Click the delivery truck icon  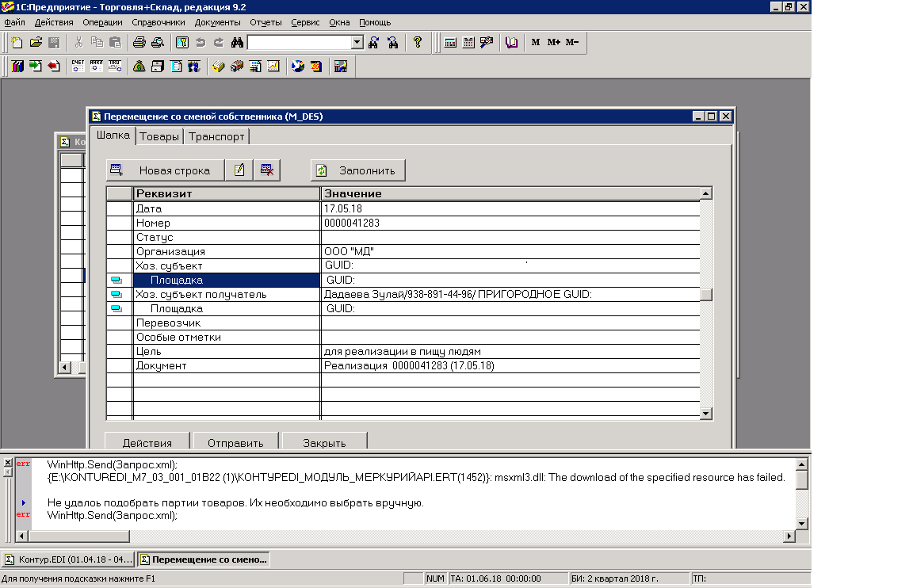[237, 67]
